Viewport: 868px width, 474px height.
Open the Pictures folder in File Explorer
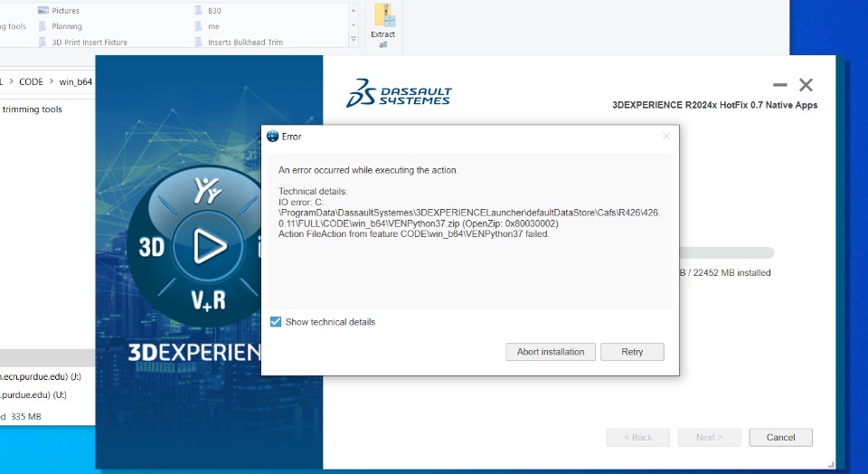(60, 11)
